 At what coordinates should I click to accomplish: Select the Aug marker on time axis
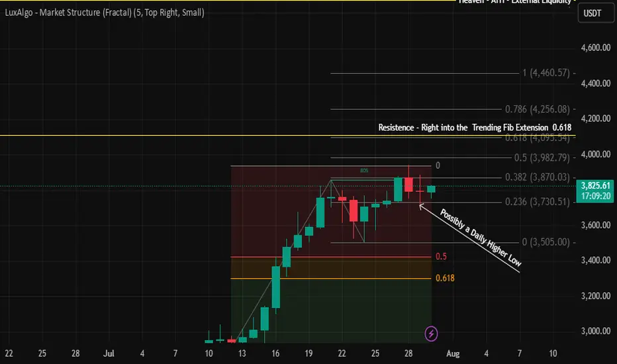click(453, 353)
